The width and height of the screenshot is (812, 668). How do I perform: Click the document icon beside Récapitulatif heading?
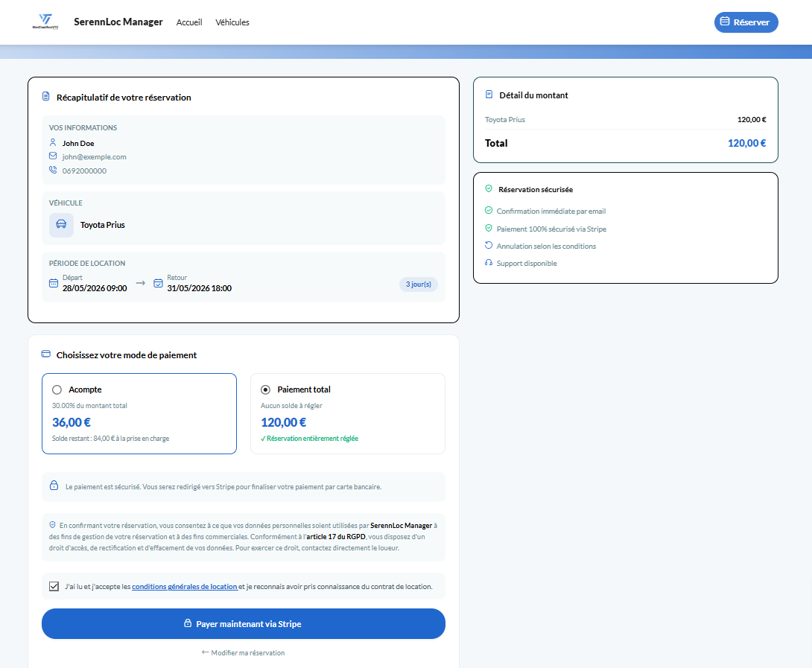point(46,96)
